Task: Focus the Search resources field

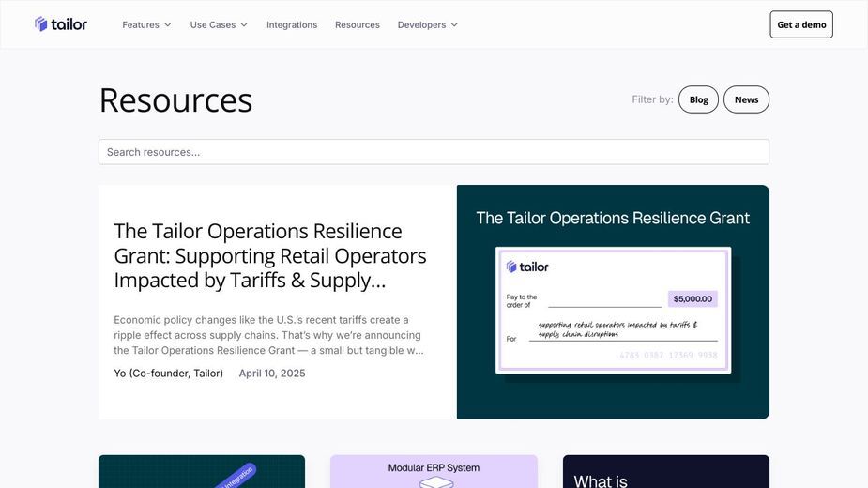Action: pyautogui.click(x=434, y=152)
